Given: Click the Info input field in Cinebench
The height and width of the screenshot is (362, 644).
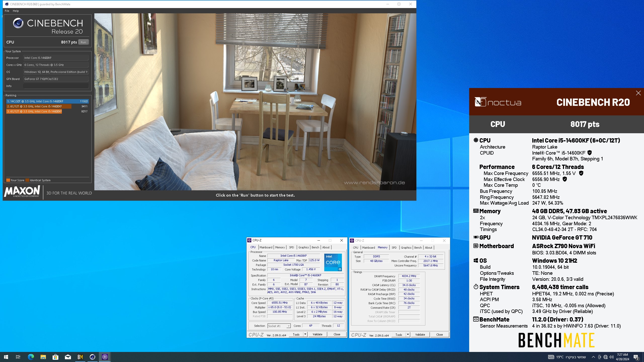Looking at the screenshot, I should click(x=56, y=86).
